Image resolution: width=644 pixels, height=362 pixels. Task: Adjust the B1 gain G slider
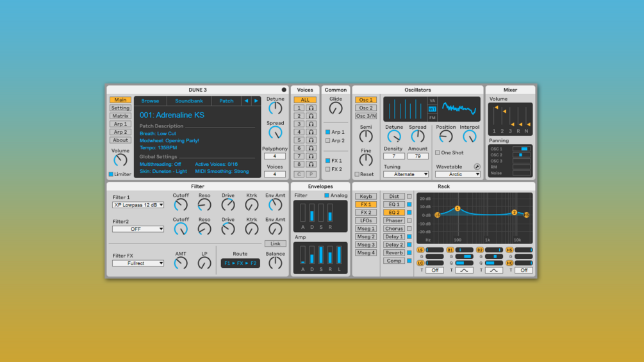[x=464, y=256]
